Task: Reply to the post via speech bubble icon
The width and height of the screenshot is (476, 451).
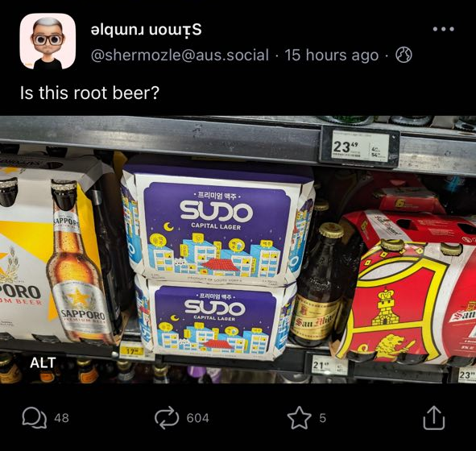Action: click(x=35, y=418)
